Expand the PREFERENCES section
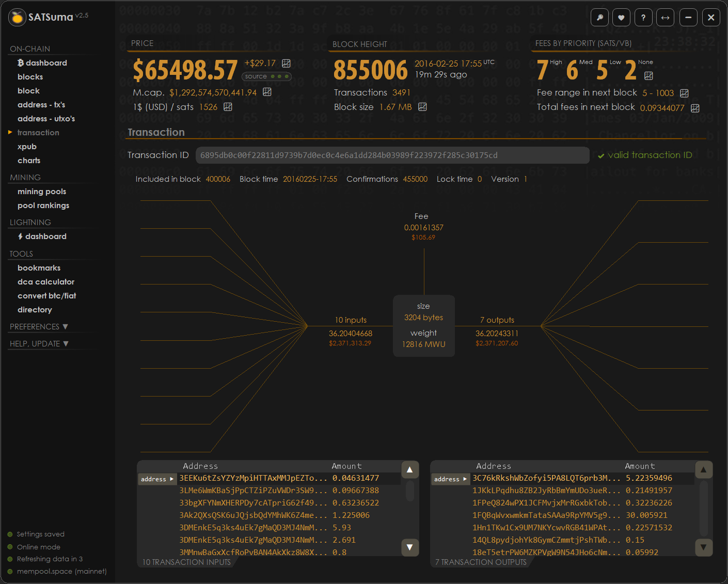Image resolution: width=728 pixels, height=584 pixels. click(x=39, y=327)
